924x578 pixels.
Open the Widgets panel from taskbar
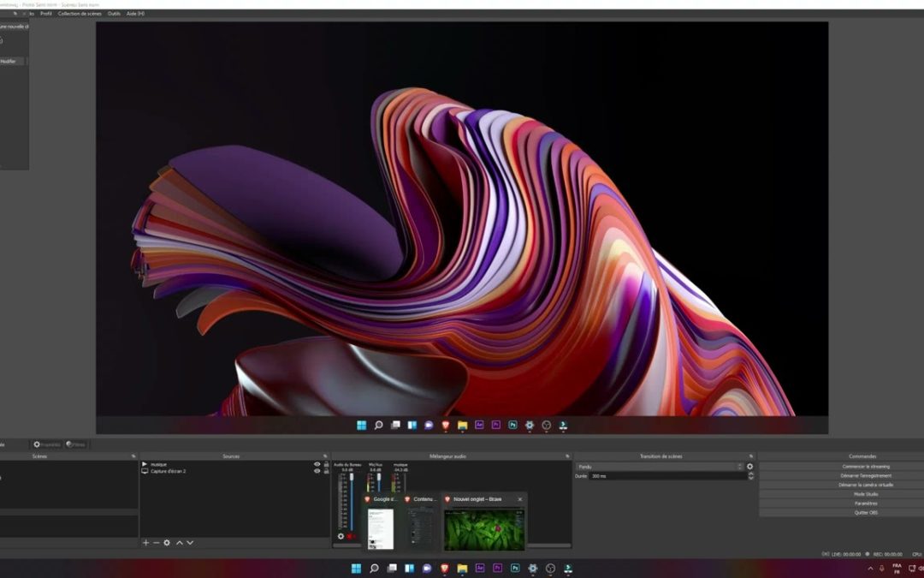point(409,569)
